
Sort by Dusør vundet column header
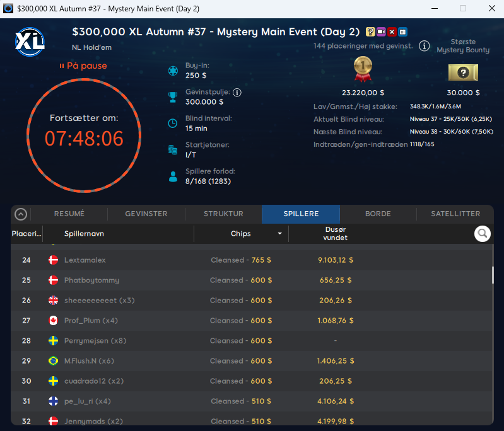335,234
